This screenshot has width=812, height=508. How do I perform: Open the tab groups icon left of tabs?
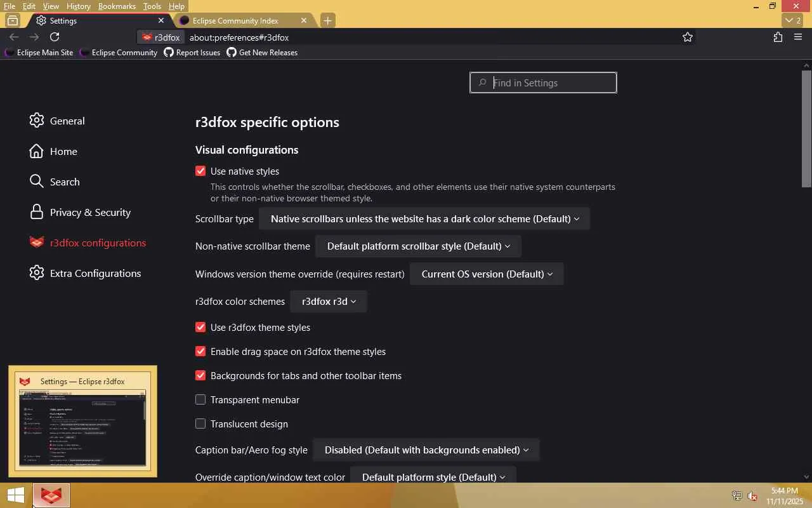click(13, 20)
